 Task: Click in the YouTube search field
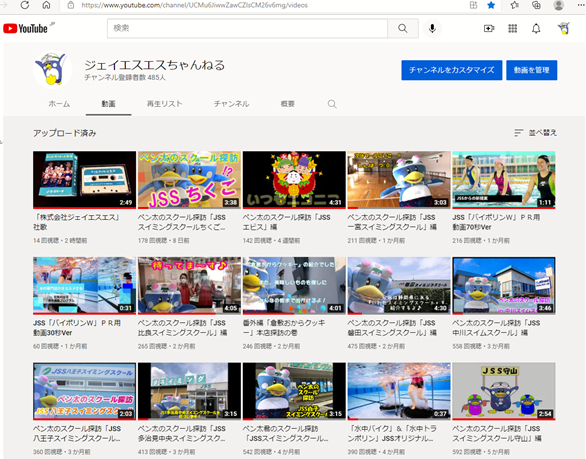(247, 28)
